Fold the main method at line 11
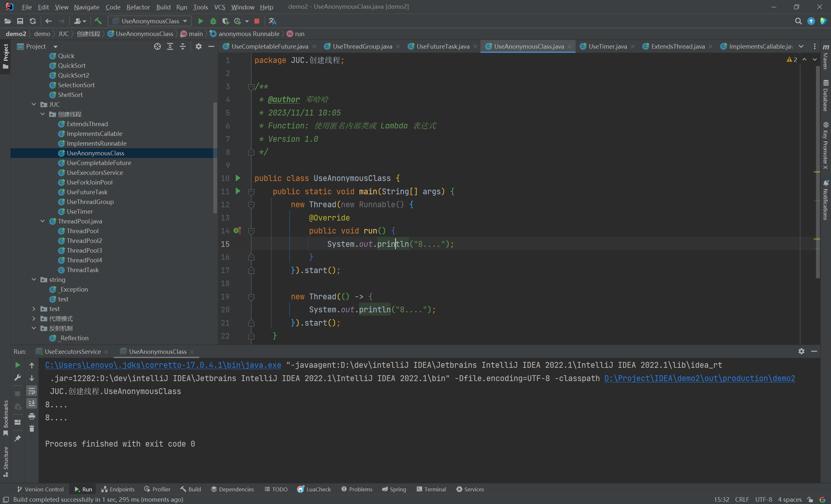The height and width of the screenshot is (504, 831). [x=251, y=192]
